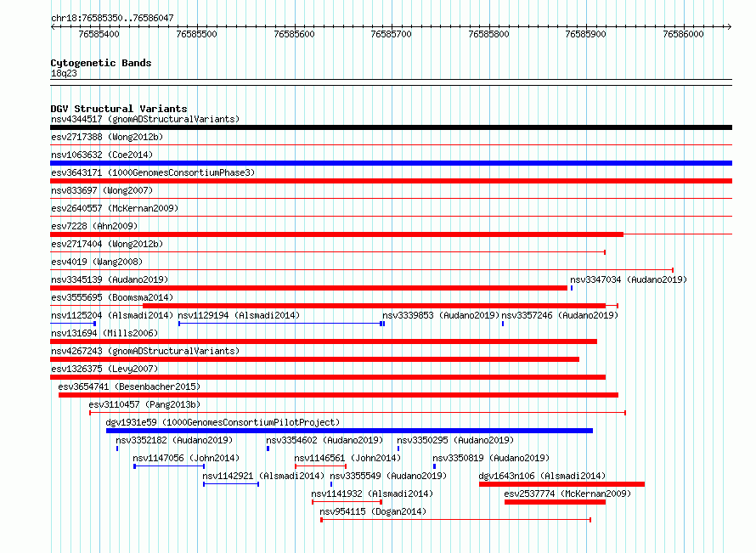Open the nsv3355549 (Audano2019) variant
This screenshot has width=756, height=553.
(x=388, y=476)
